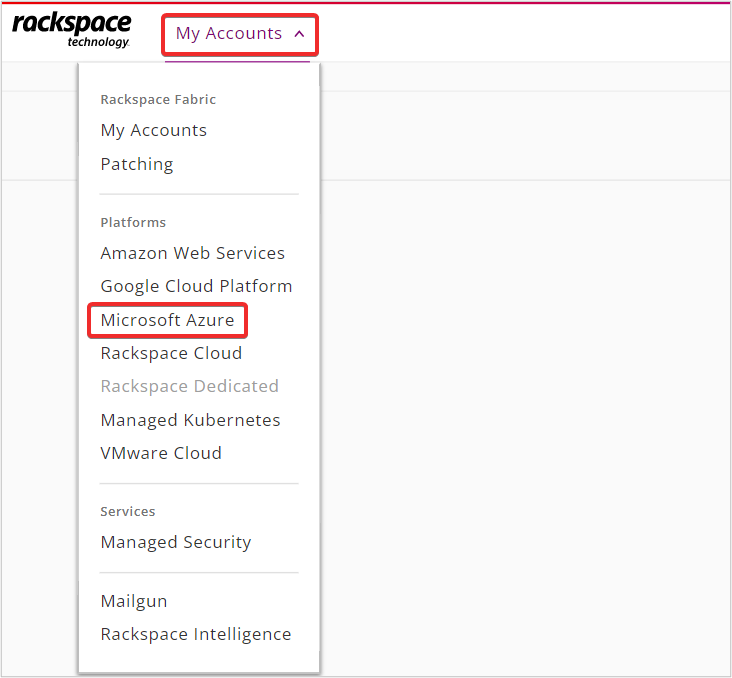Collapse the My Accounts dropdown chevron

point(300,34)
